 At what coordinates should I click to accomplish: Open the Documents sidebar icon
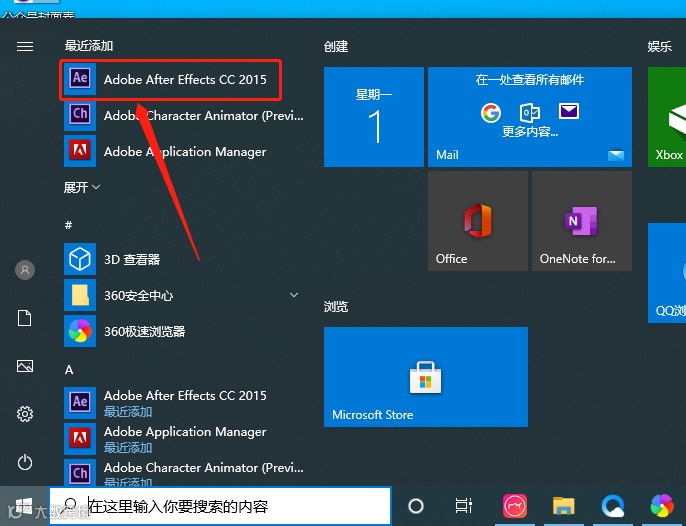(24, 318)
